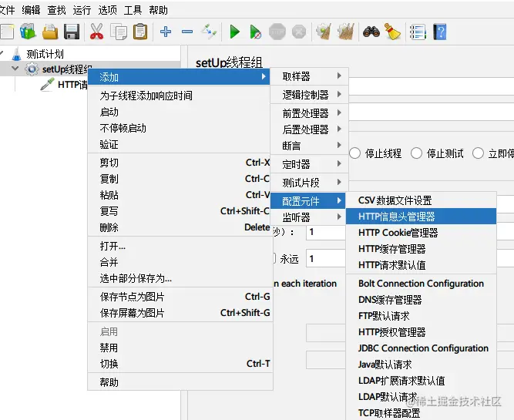Expand the 测试片段 submenu
Image resolution: width=514 pixels, height=420 pixels.
(x=309, y=183)
